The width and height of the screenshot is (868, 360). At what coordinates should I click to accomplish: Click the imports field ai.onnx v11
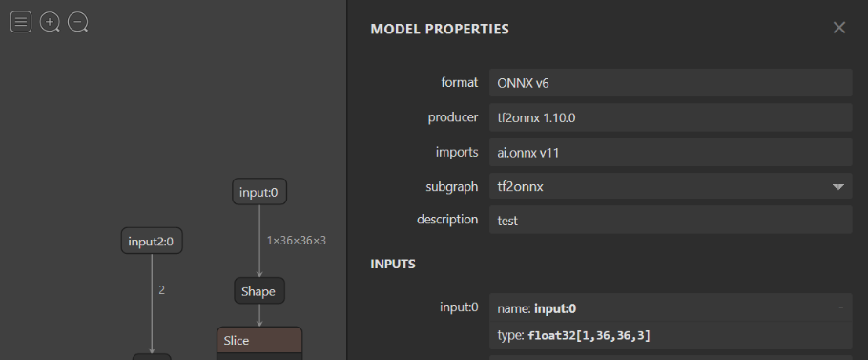pyautogui.click(x=671, y=153)
